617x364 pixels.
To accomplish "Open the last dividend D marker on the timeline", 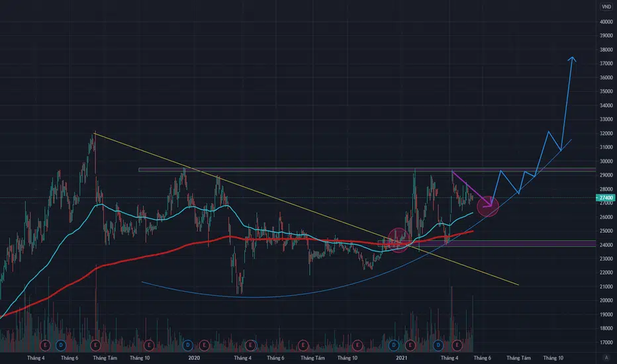I will coord(438,345).
